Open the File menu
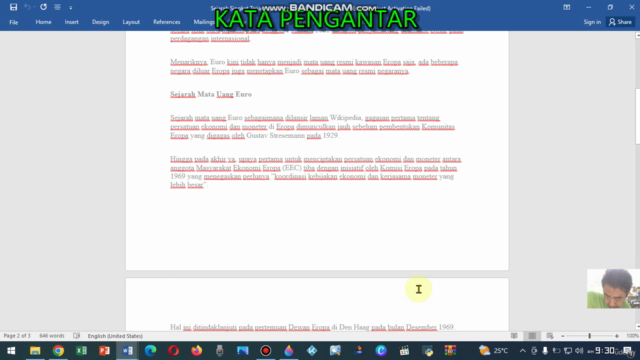Screen dimensions: 640x360 [x=13, y=22]
